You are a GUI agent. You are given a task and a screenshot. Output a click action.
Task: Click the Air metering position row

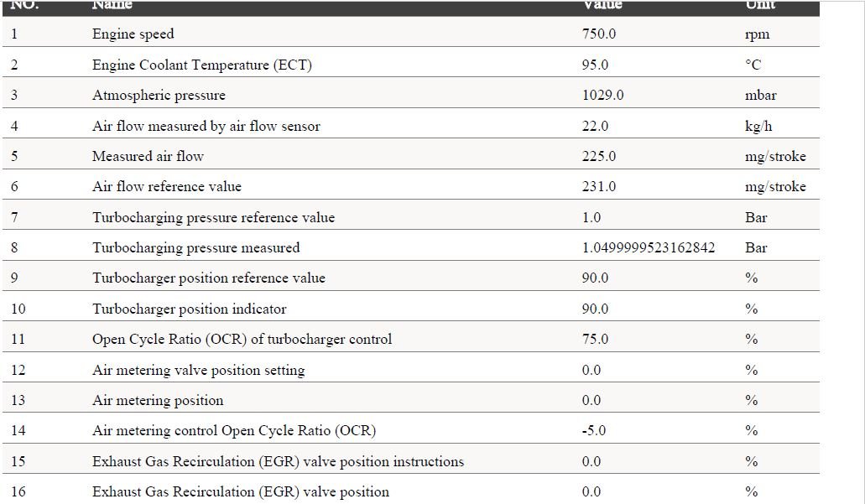(411, 400)
